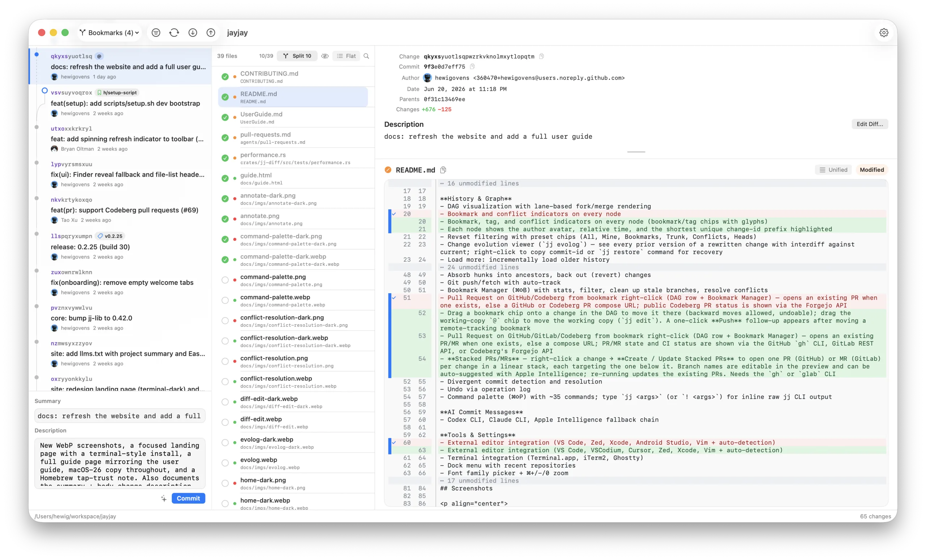Generate AI commit message with sparkle icon
The image size is (926, 560).
point(163,499)
